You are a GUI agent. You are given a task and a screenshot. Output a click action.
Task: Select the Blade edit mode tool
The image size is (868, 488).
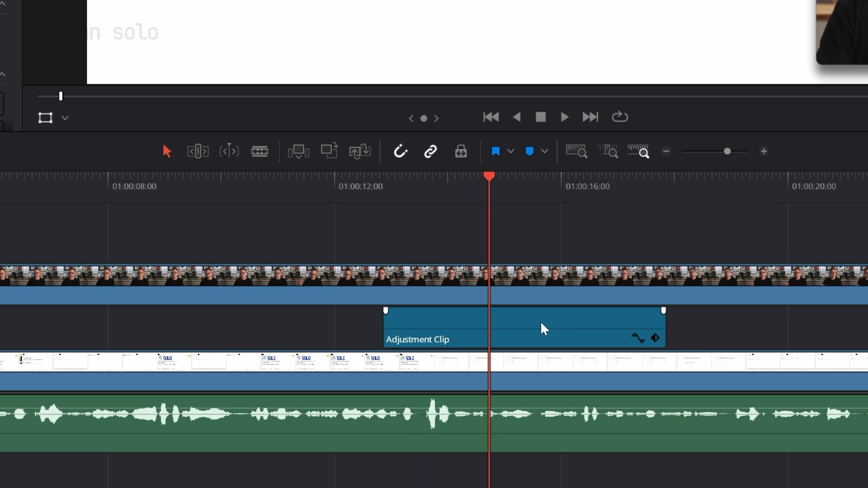[259, 151]
